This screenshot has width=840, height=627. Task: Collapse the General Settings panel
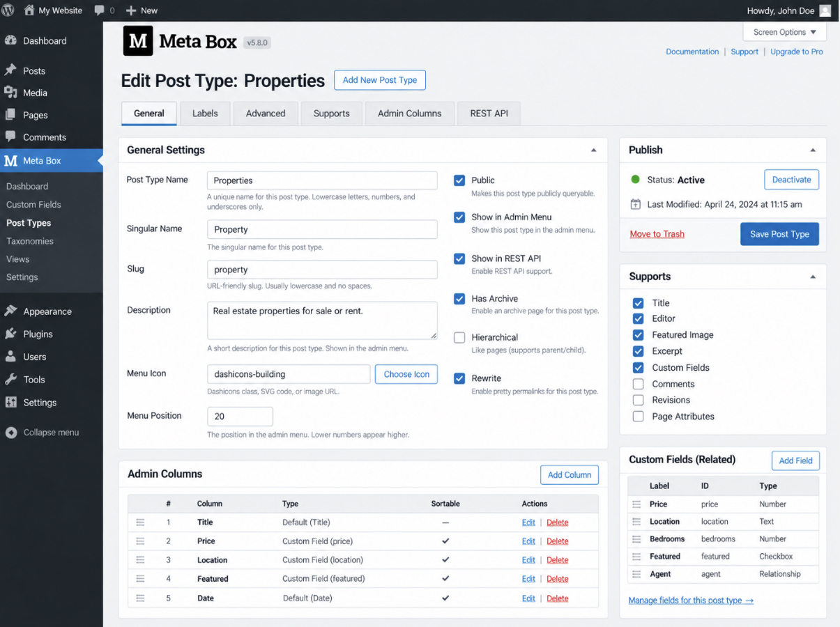coord(594,150)
